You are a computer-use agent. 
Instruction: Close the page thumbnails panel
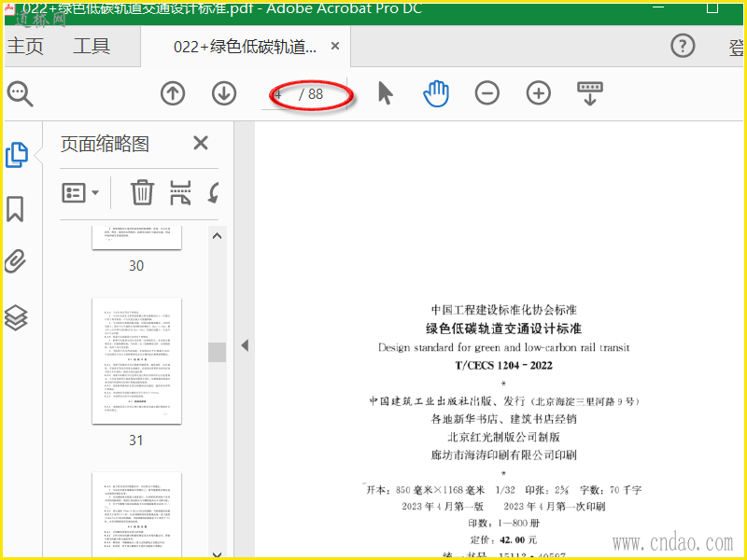click(x=201, y=143)
